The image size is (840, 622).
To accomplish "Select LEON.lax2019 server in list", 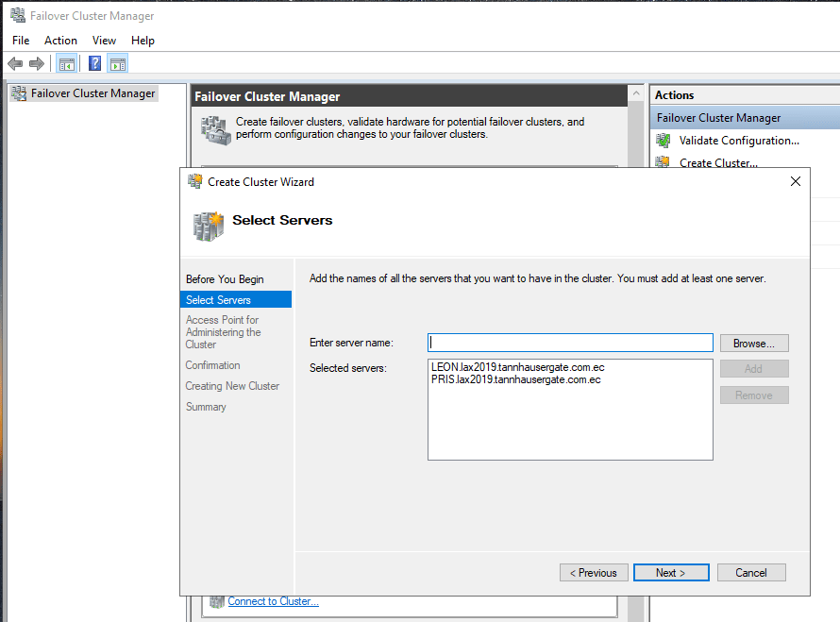I will point(516,367).
